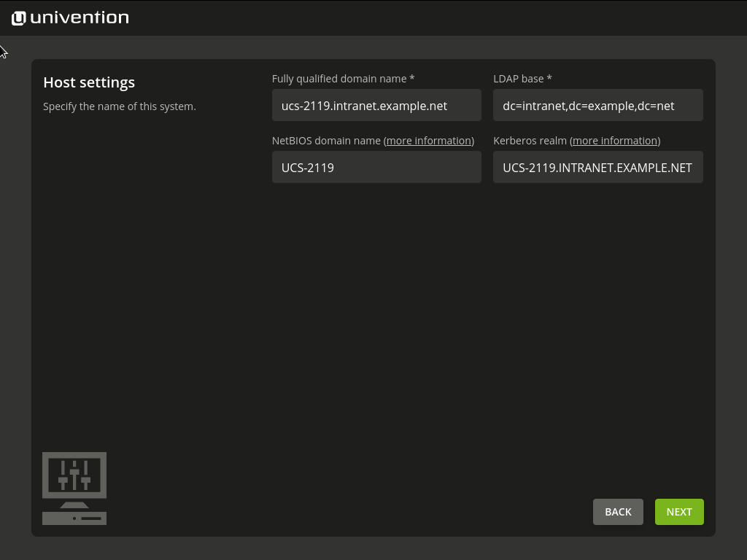Screen dimensions: 747x560
Task: Proceed with the green NEXT button
Action: coord(678,512)
